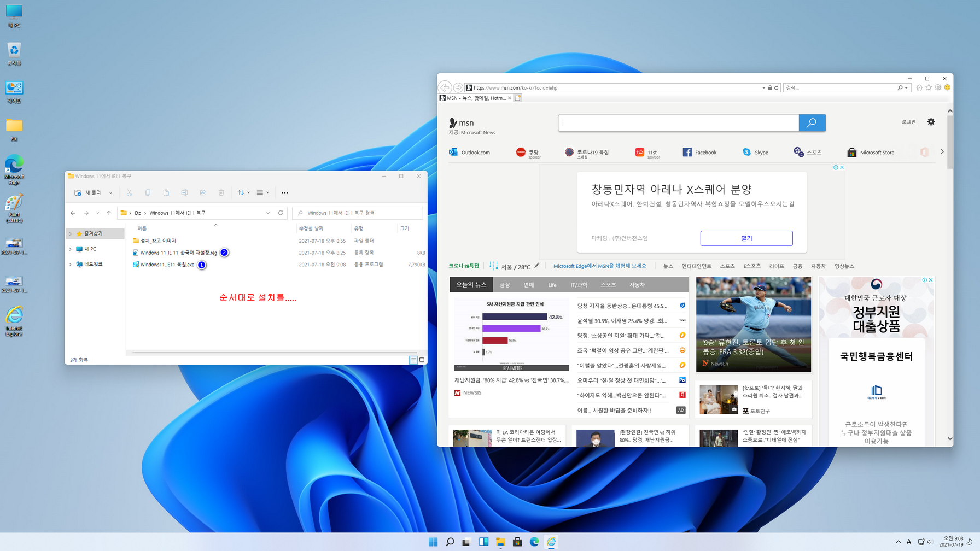Click the IE smiley feedback icon

pos(947,87)
